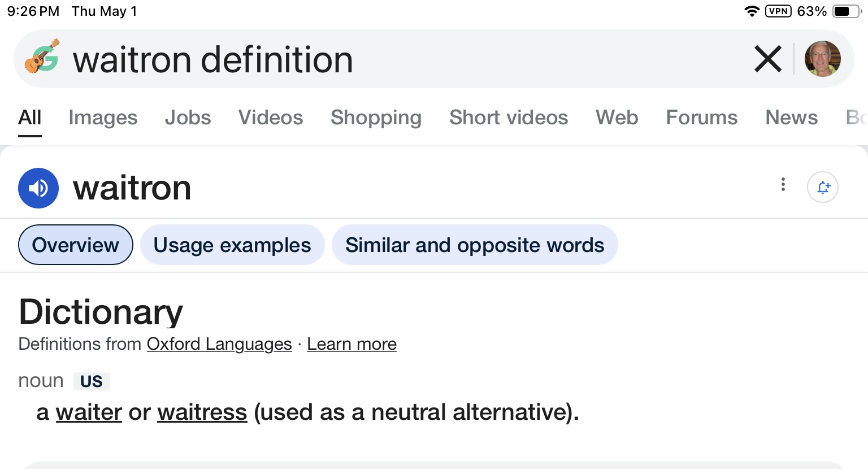
Task: Play the waitron pronunciation audio
Action: click(x=38, y=188)
